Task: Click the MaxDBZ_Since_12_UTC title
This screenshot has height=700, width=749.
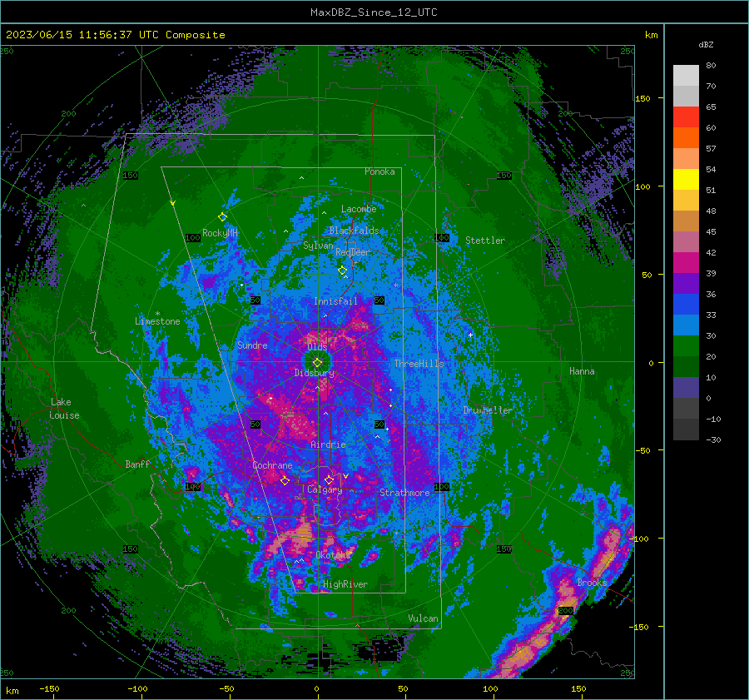Action: pyautogui.click(x=374, y=12)
